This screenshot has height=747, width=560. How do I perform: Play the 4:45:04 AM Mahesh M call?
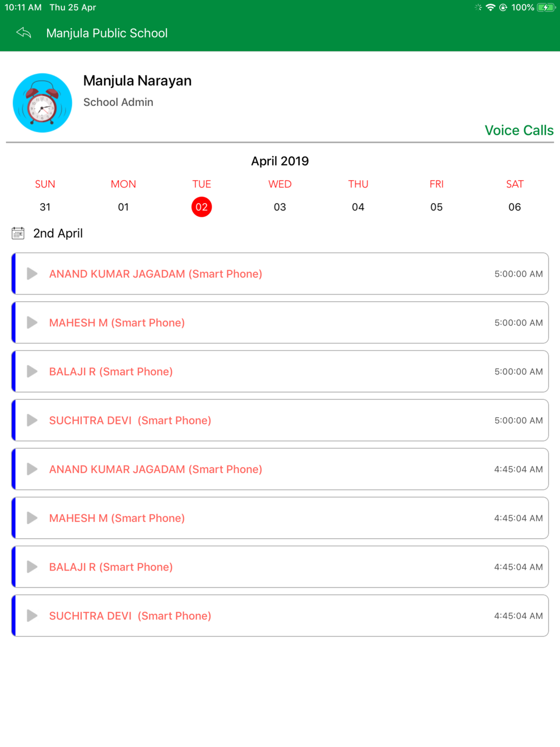32,518
